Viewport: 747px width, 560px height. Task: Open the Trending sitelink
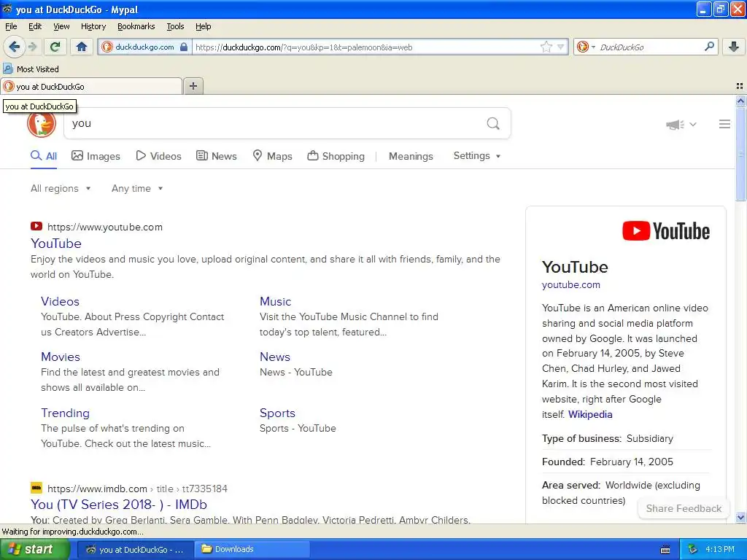[65, 413]
